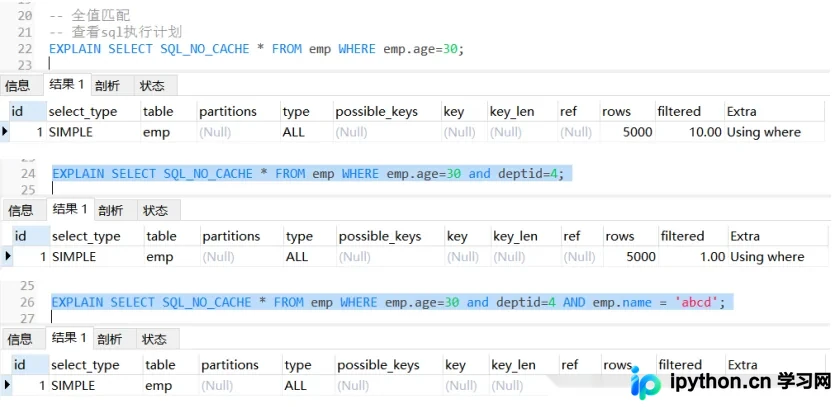
Task: Open 信息 tab below the 'abcd' query
Action: pyautogui.click(x=20, y=339)
